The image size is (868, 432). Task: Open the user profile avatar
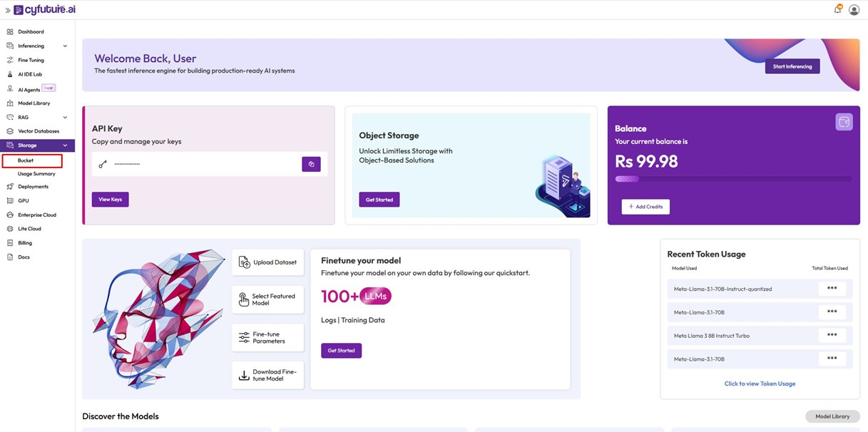tap(854, 10)
